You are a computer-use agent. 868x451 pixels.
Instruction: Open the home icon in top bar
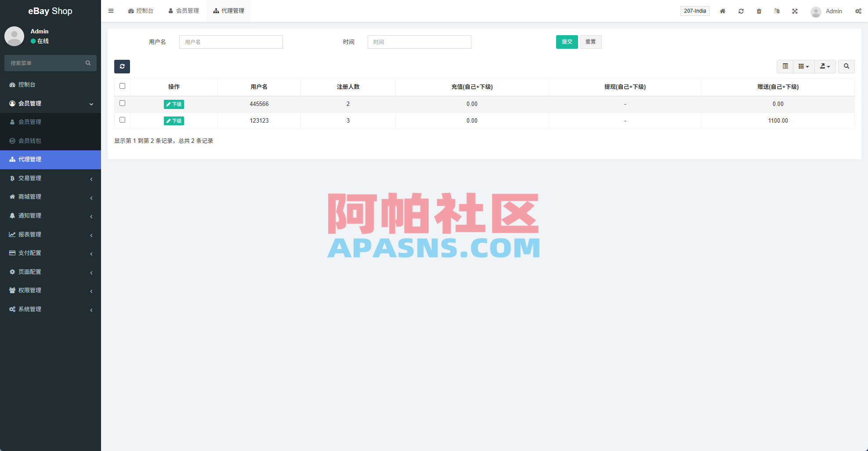tap(723, 11)
